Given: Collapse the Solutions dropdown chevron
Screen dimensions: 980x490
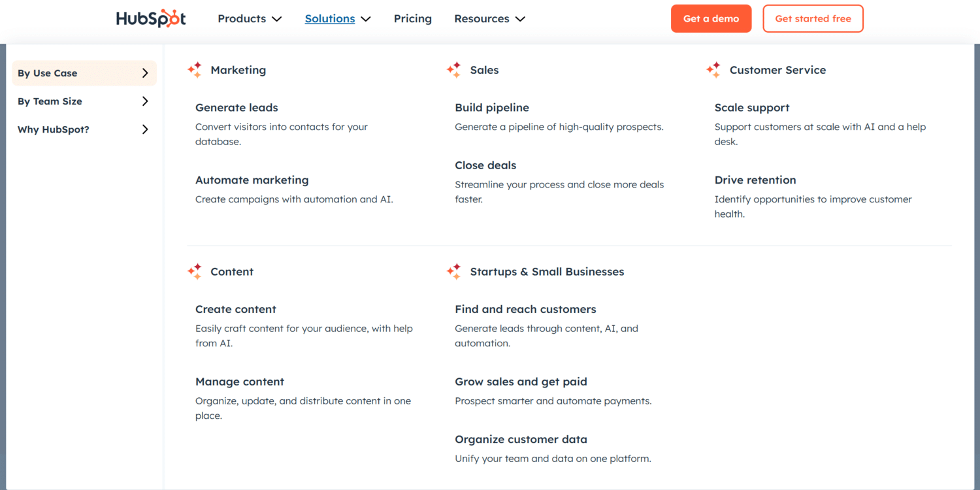Looking at the screenshot, I should [x=366, y=19].
